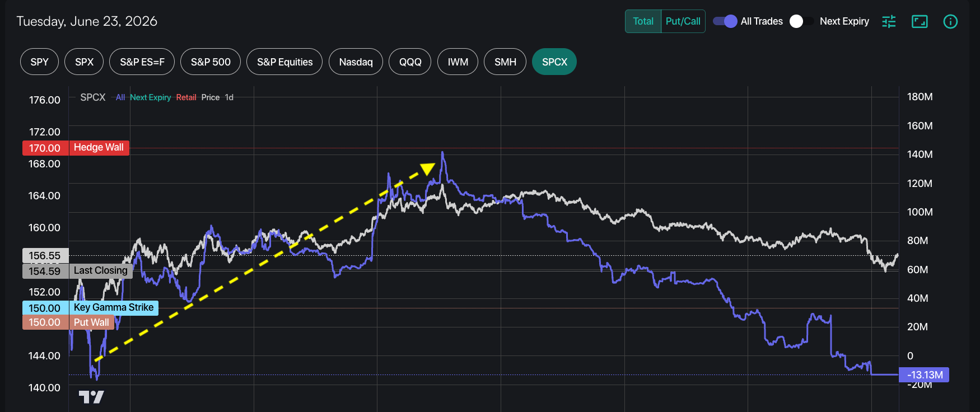Click the Key Gamma Strike label
This screenshot has height=412, width=980.
coord(114,308)
